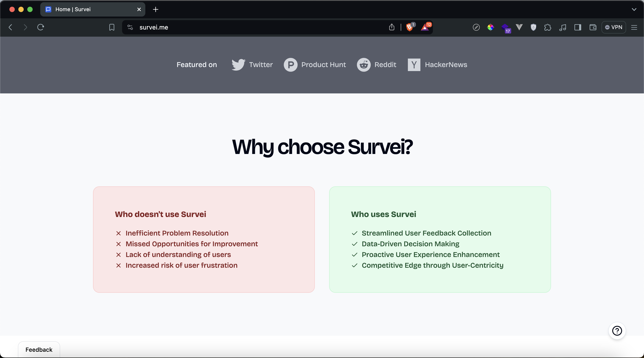The image size is (644, 358).
Task: Open the Product Hunt link
Action: (324, 65)
